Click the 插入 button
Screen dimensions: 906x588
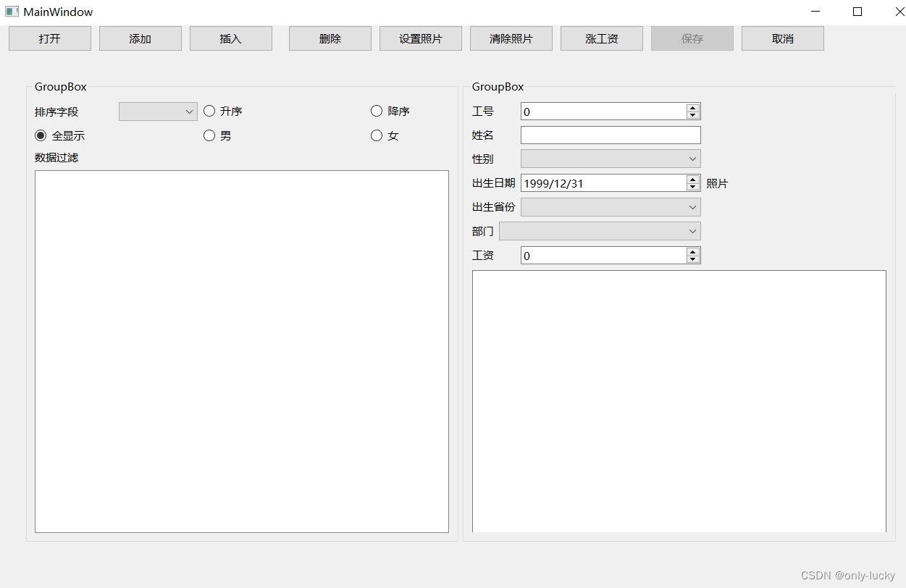pos(231,38)
